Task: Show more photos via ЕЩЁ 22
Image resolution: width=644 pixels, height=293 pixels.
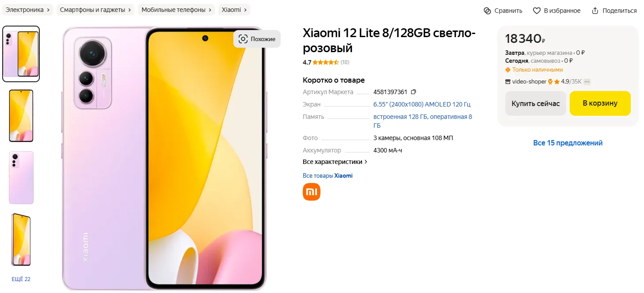Action: [21, 279]
